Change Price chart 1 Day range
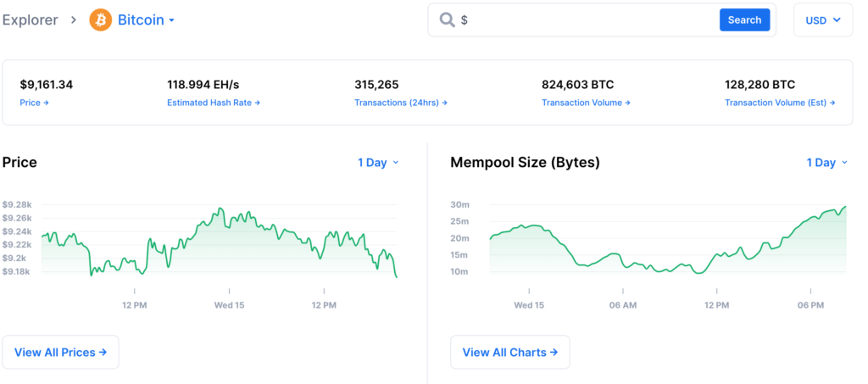 [378, 163]
